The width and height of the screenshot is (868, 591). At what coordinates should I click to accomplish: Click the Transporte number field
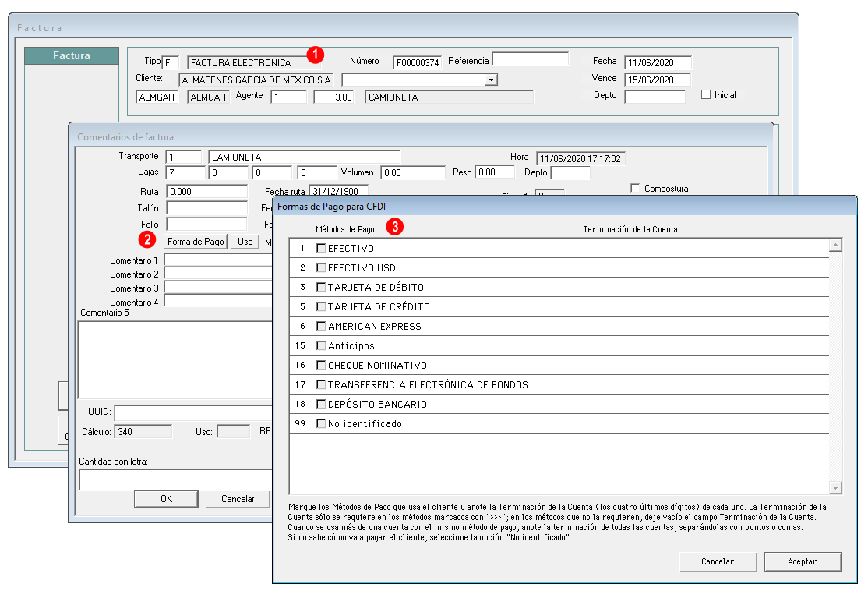click(x=184, y=157)
